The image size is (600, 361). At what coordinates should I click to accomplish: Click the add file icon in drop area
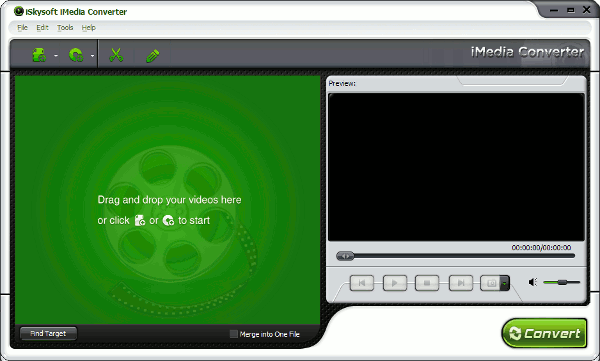140,221
